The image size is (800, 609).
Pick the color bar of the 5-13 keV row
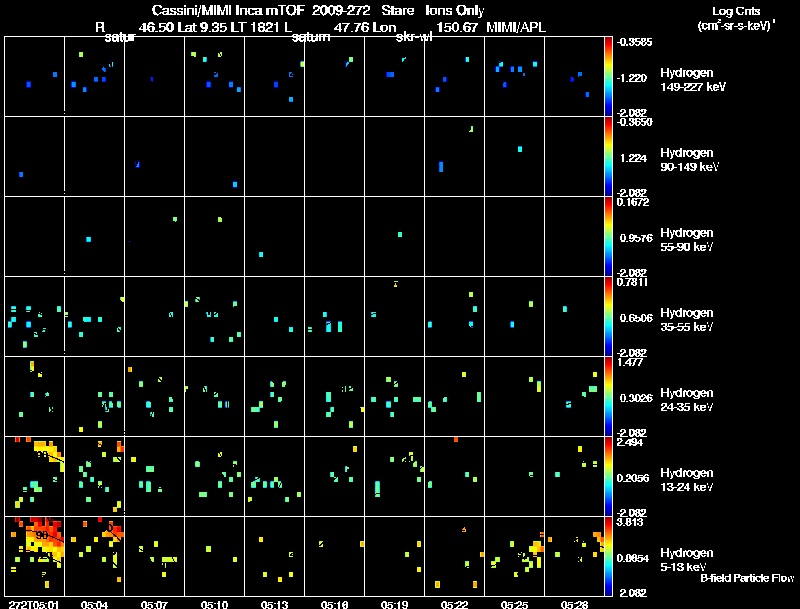608,557
